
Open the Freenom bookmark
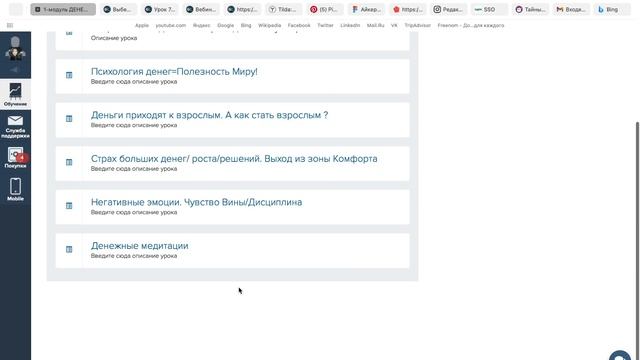[471, 25]
